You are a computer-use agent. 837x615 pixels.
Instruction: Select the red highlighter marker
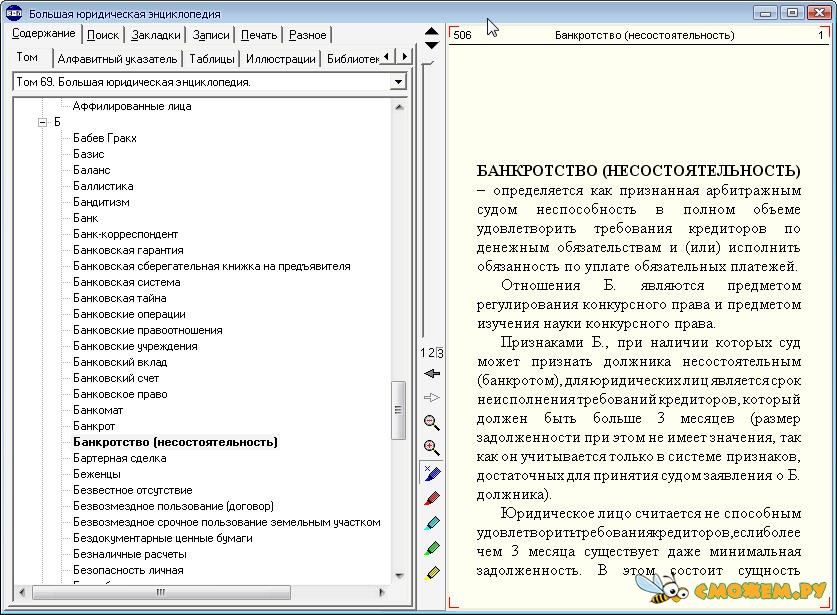pyautogui.click(x=432, y=498)
